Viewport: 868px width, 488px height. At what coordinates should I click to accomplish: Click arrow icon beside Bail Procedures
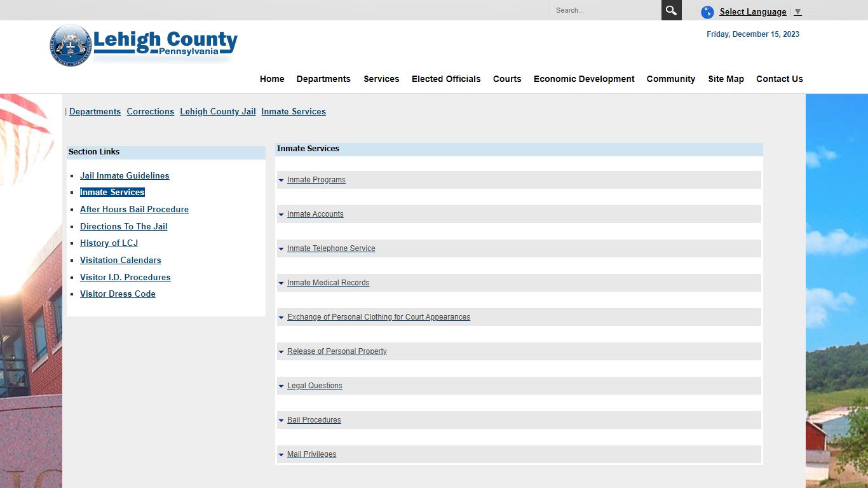click(x=281, y=421)
